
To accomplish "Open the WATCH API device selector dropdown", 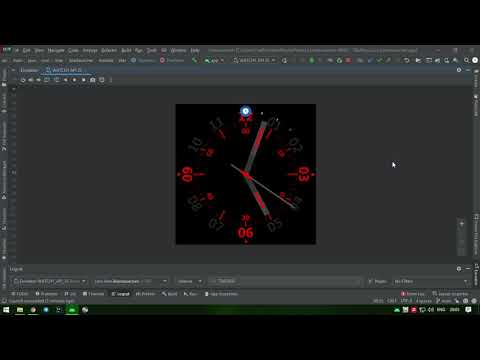I will (x=254, y=60).
